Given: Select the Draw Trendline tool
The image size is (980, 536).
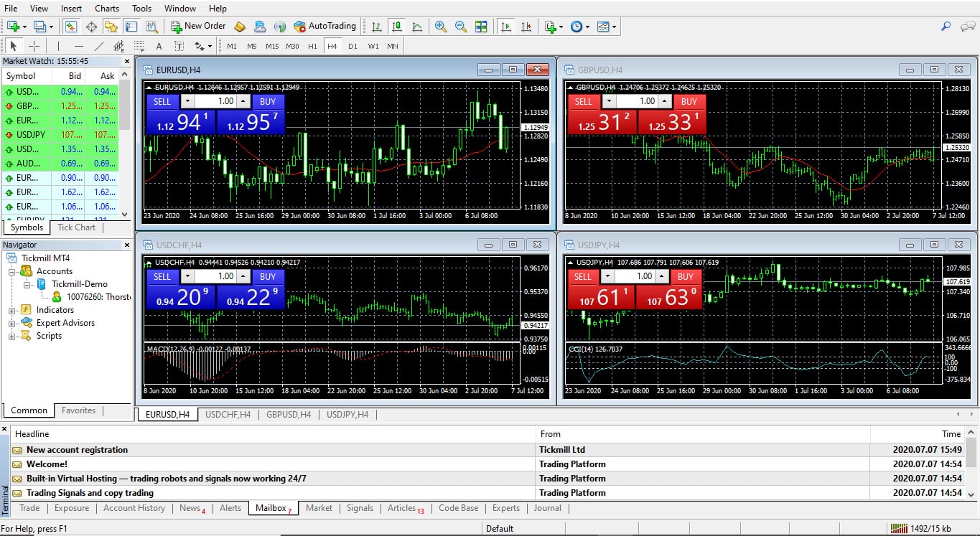Looking at the screenshot, I should point(99,45).
